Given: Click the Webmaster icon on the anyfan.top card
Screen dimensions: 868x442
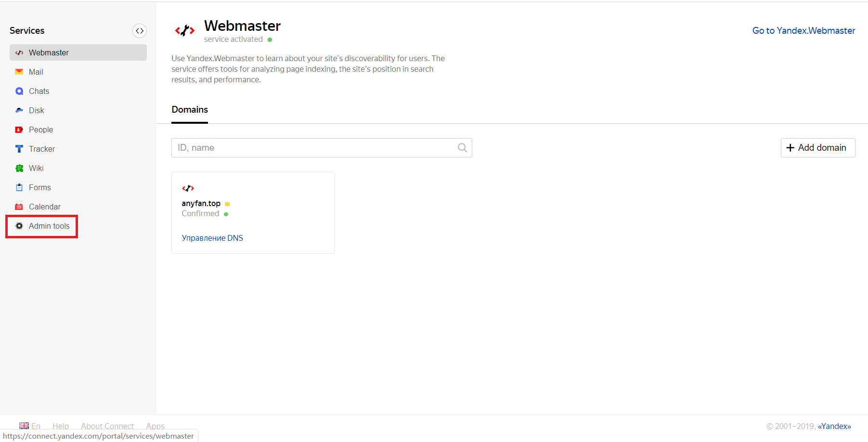Looking at the screenshot, I should (x=188, y=188).
